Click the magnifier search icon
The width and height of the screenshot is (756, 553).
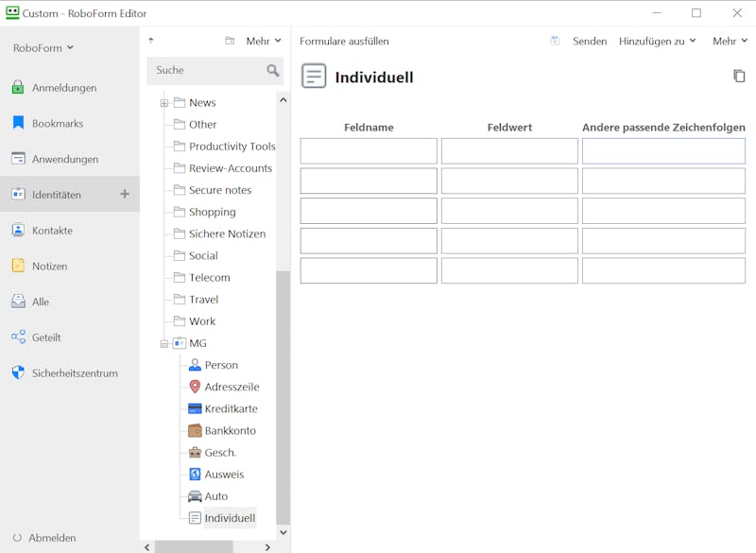(x=273, y=71)
